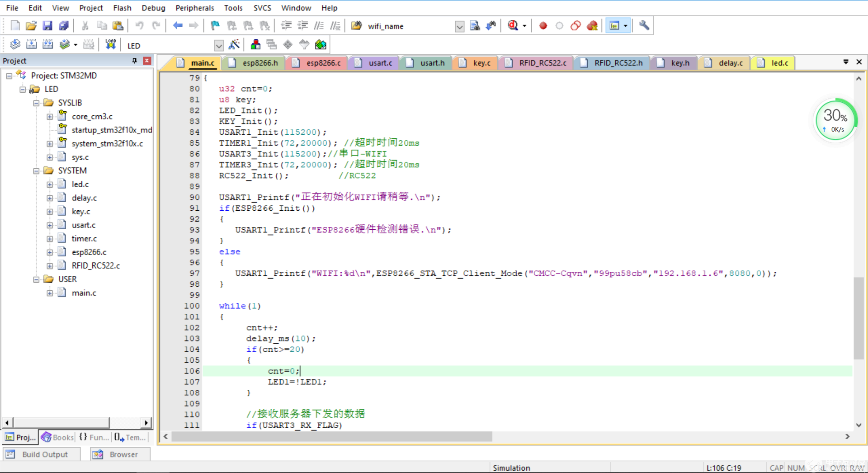The width and height of the screenshot is (868, 473).
Task: Toggle bookmark with the blue flag icon
Action: pos(215,26)
